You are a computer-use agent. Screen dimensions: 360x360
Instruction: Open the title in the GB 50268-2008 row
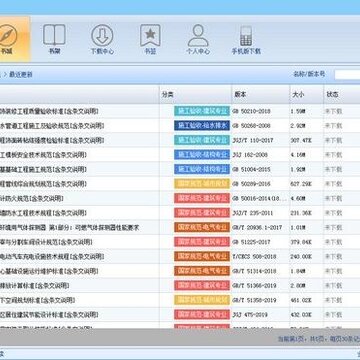52,126
